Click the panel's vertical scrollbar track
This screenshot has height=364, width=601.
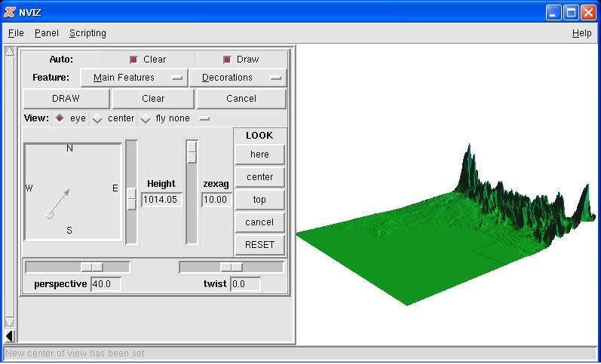click(x=10, y=187)
